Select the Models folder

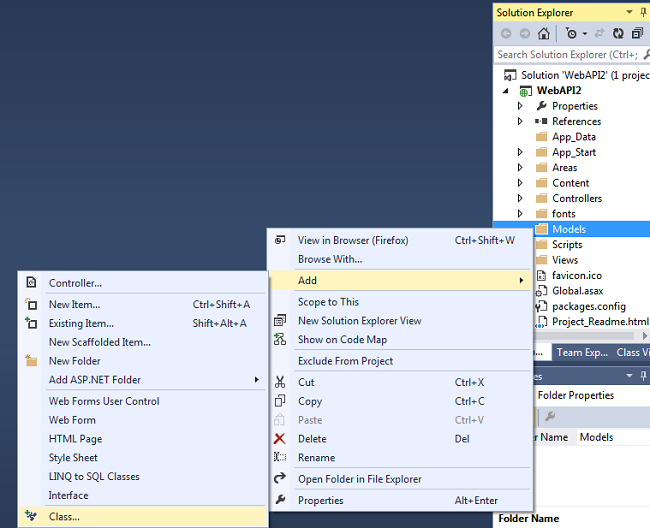569,229
